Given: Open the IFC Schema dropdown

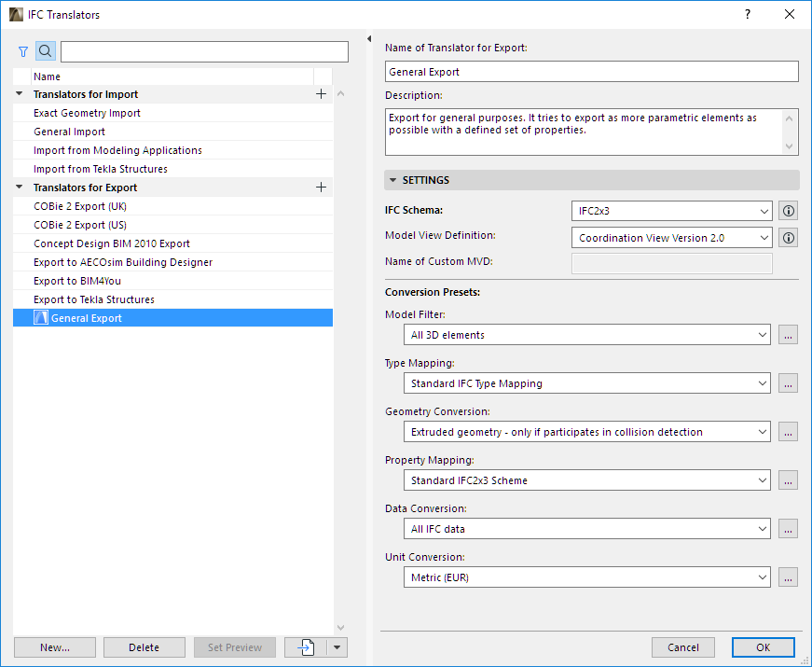Looking at the screenshot, I should click(671, 211).
